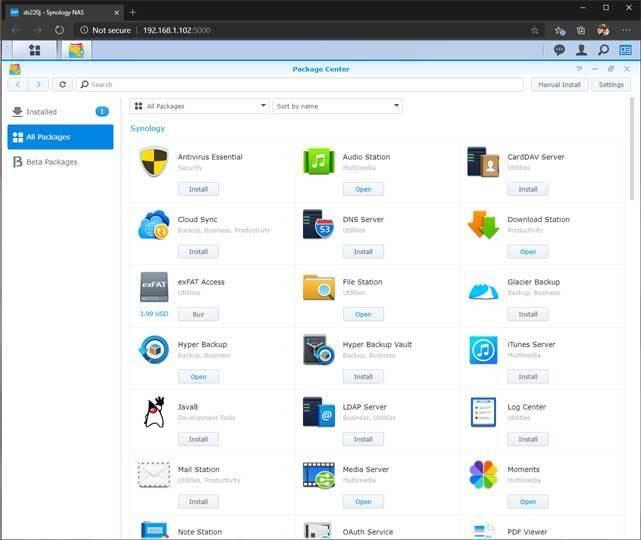Install Antivirus Essential
641x540 pixels.
tap(198, 189)
